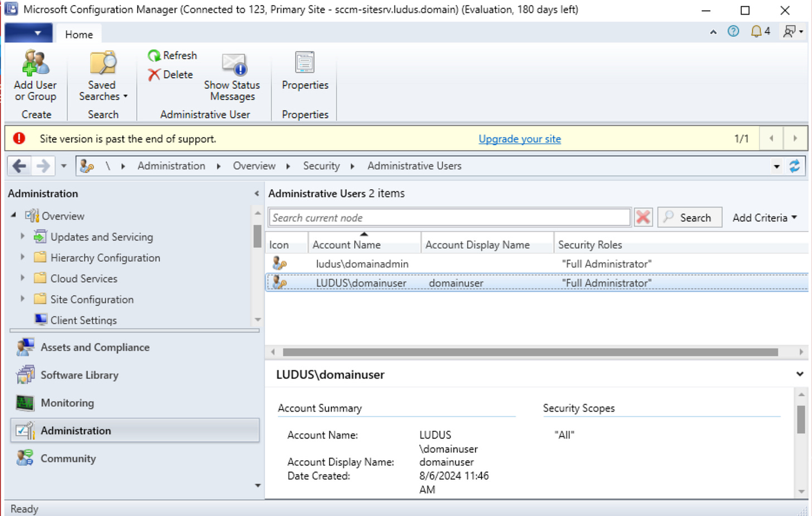
Task: Expand Hierarchy Configuration node
Action: tap(22, 257)
